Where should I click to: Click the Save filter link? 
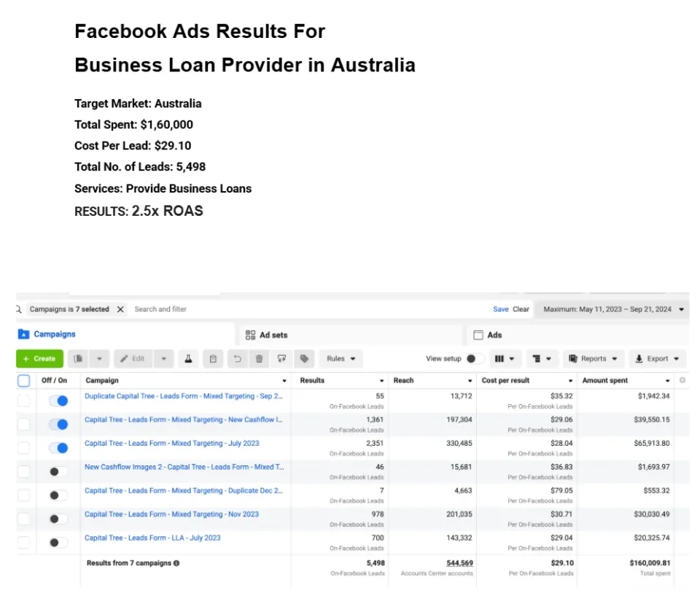500,309
